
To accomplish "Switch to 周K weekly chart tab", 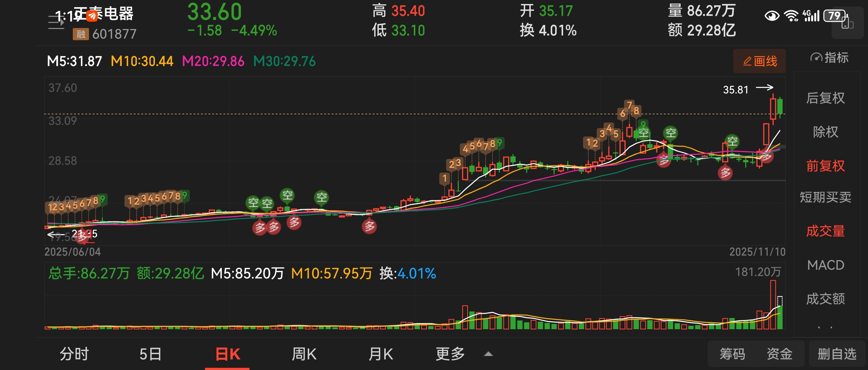I will point(304,354).
